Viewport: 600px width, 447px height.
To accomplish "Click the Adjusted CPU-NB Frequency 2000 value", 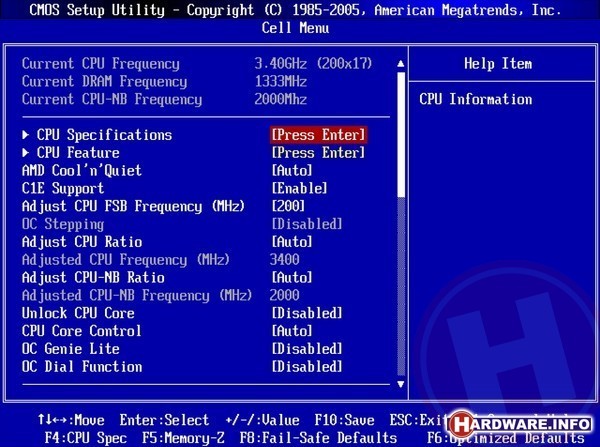I will coord(284,295).
